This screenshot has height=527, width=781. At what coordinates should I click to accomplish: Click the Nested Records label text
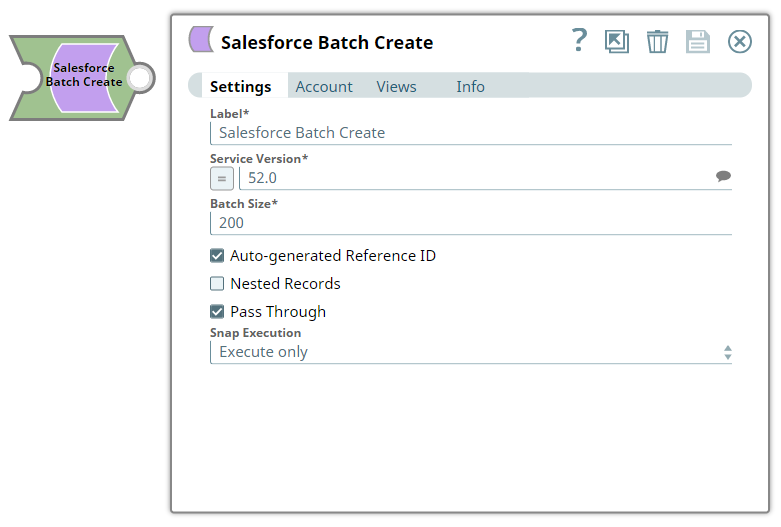[285, 284]
